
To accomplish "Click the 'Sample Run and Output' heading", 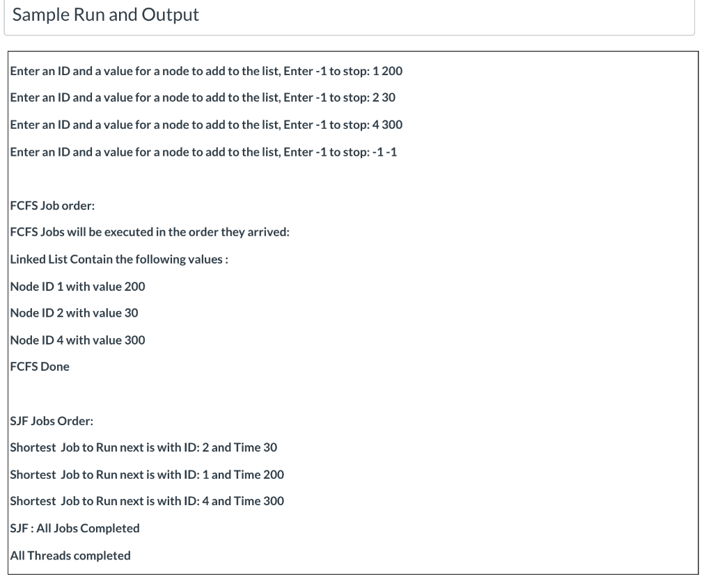I will (x=106, y=15).
